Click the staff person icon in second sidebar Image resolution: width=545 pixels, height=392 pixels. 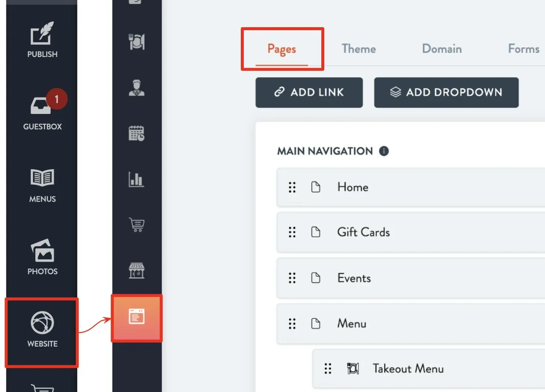[x=136, y=88]
